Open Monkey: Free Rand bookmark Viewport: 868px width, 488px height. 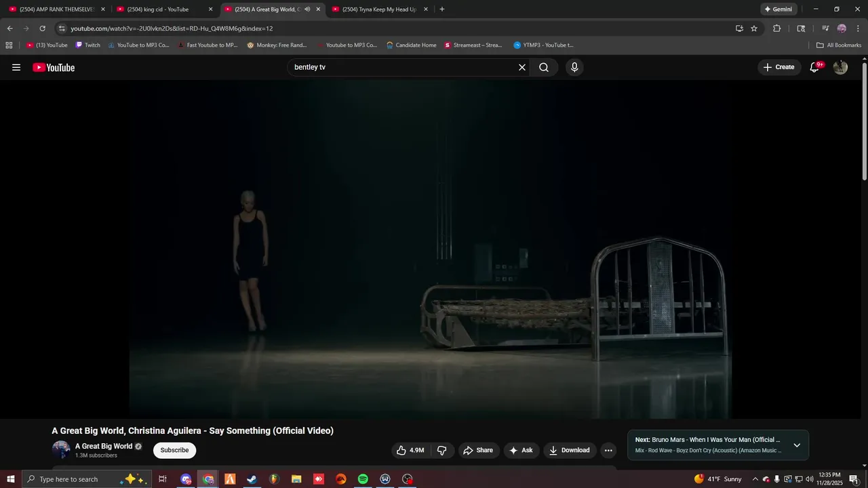[277, 45]
